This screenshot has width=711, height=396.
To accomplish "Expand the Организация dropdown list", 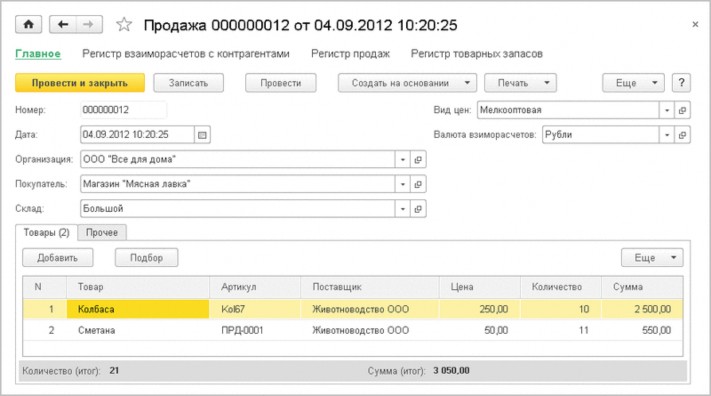I will (403, 159).
